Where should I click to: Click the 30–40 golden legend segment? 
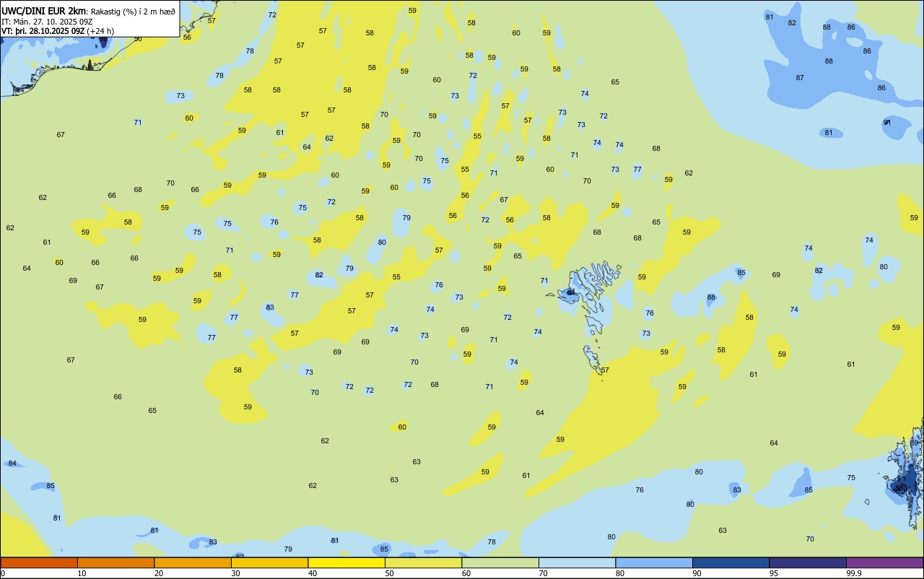[x=269, y=562]
